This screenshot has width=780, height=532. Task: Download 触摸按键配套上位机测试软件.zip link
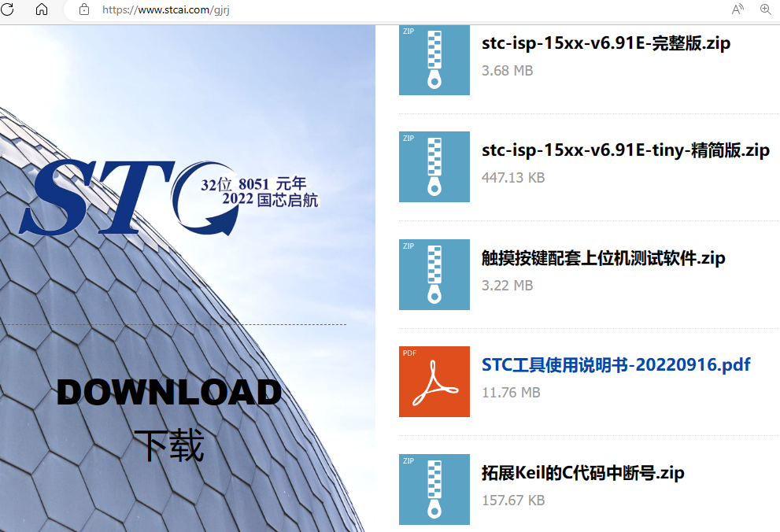click(x=603, y=258)
